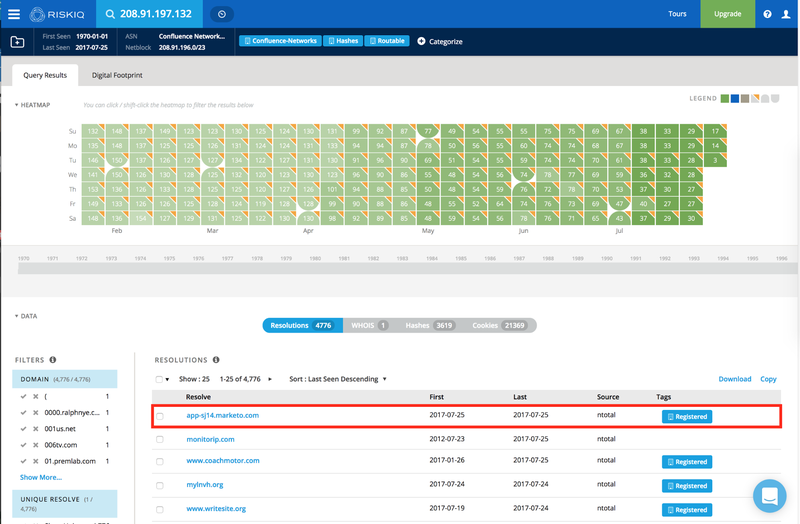This screenshot has height=524, width=800.
Task: Click the blue legend swatch
Action: (735, 98)
